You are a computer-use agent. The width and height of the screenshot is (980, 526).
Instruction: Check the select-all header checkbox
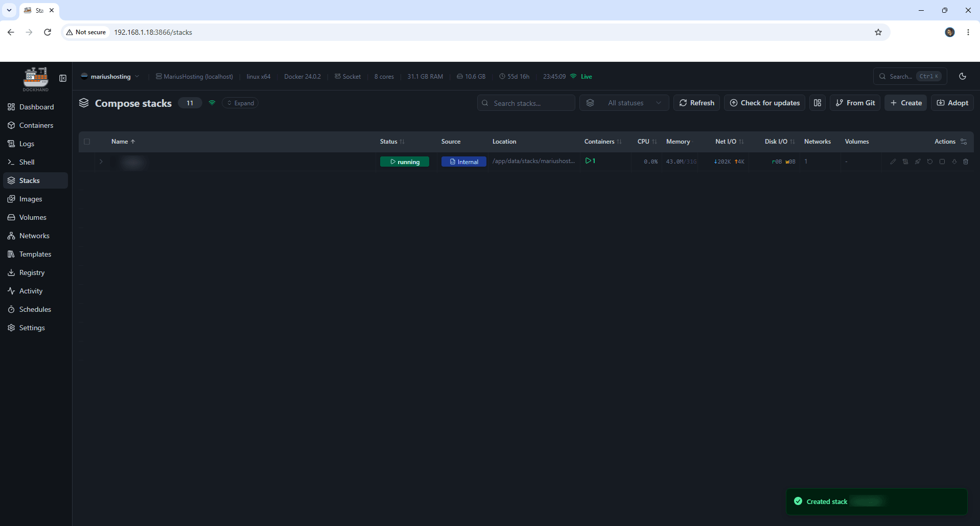[87, 142]
